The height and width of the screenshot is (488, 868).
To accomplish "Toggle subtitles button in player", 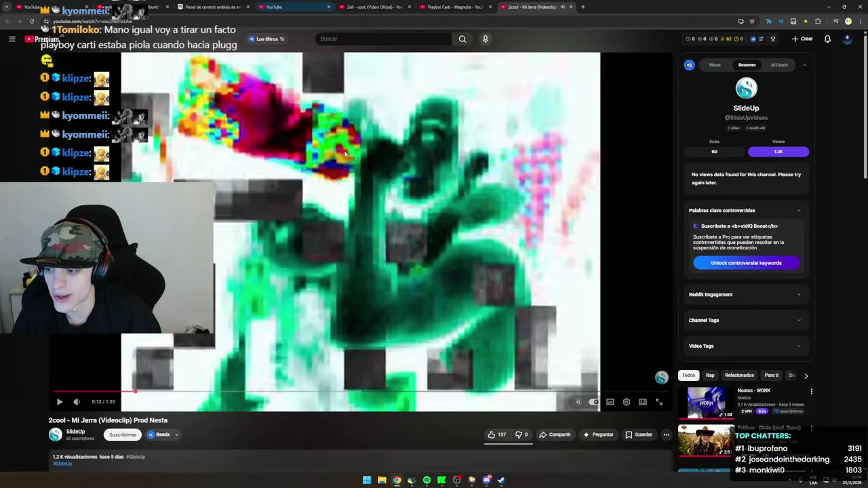I will (610, 402).
